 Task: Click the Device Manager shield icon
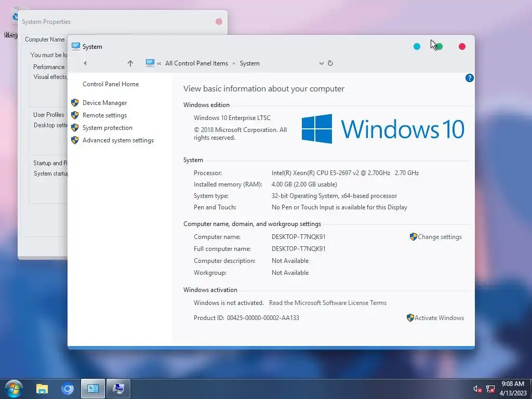(75, 103)
